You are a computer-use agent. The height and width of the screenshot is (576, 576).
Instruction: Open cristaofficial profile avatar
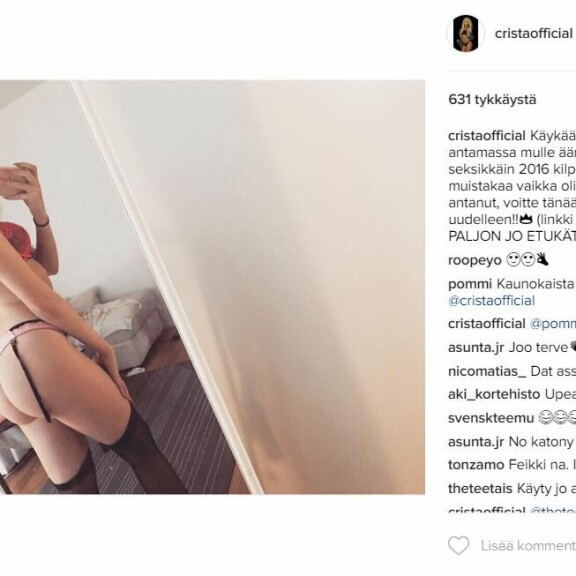(x=465, y=33)
